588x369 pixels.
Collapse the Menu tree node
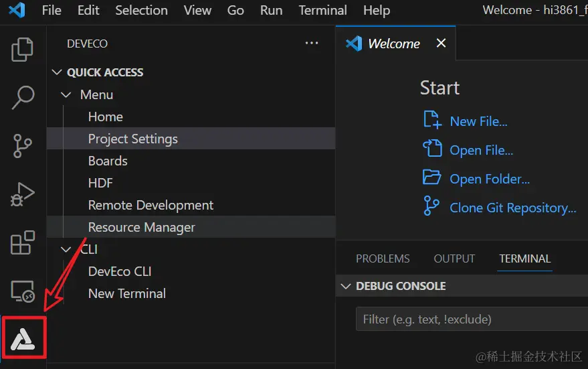coord(66,94)
